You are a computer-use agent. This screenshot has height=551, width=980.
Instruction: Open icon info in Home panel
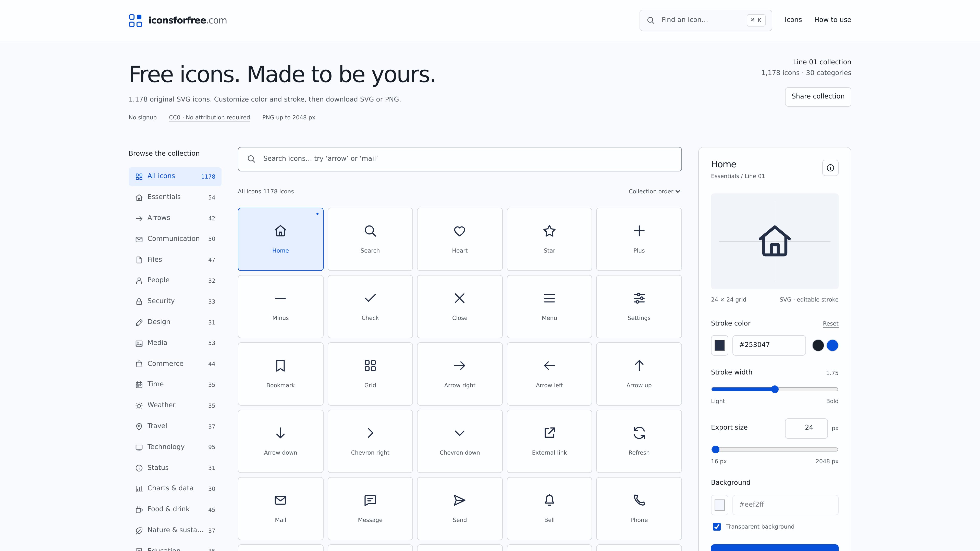point(830,168)
